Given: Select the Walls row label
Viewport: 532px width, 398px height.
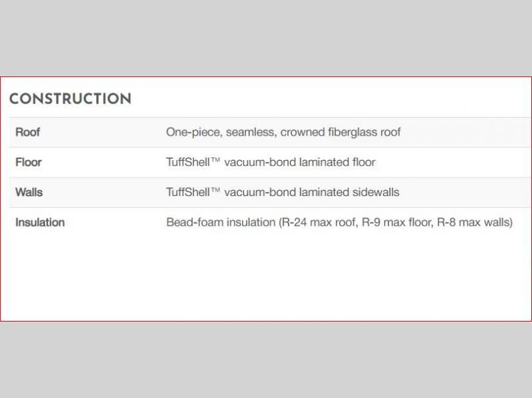Looking at the screenshot, I should coord(29,192).
